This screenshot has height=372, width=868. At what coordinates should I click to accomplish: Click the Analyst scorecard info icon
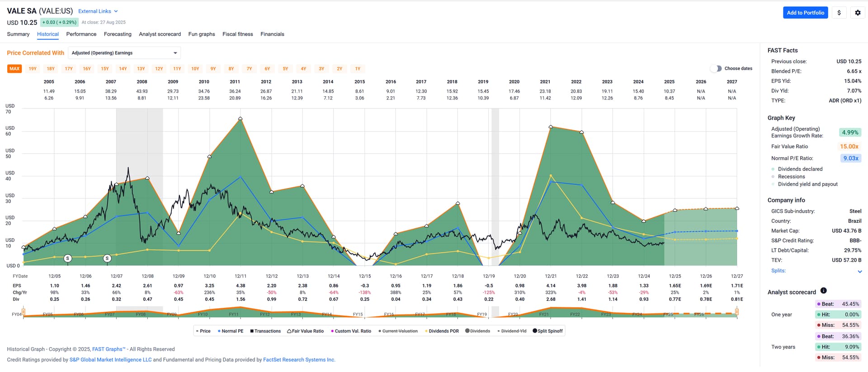click(823, 291)
